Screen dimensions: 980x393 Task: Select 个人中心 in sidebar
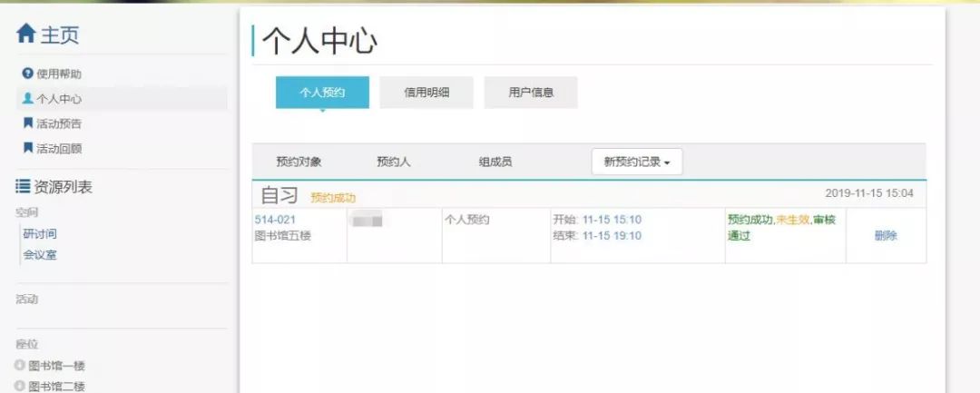pyautogui.click(x=59, y=99)
